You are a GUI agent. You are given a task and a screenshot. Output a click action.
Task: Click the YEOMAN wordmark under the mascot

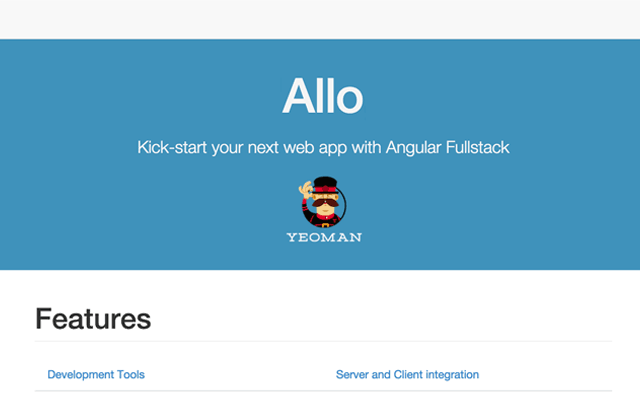(324, 237)
